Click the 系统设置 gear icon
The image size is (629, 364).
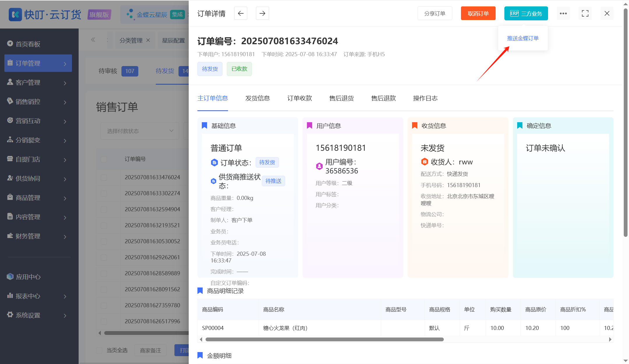point(10,315)
